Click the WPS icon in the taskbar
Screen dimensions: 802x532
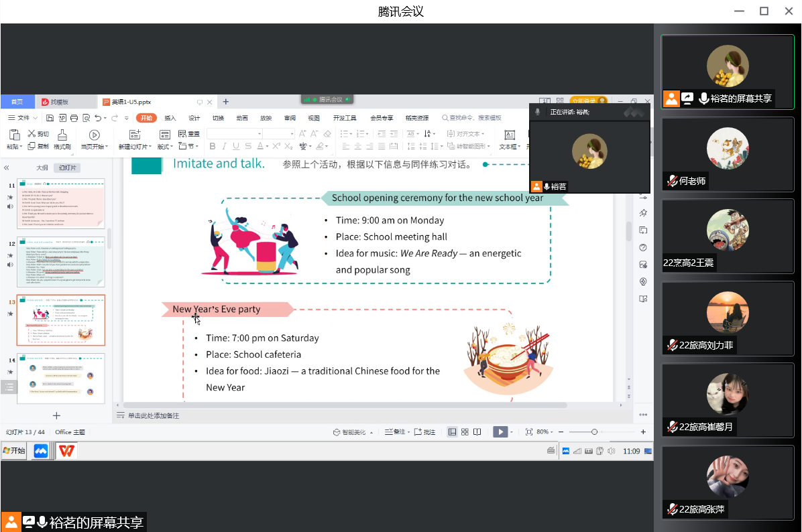66,451
